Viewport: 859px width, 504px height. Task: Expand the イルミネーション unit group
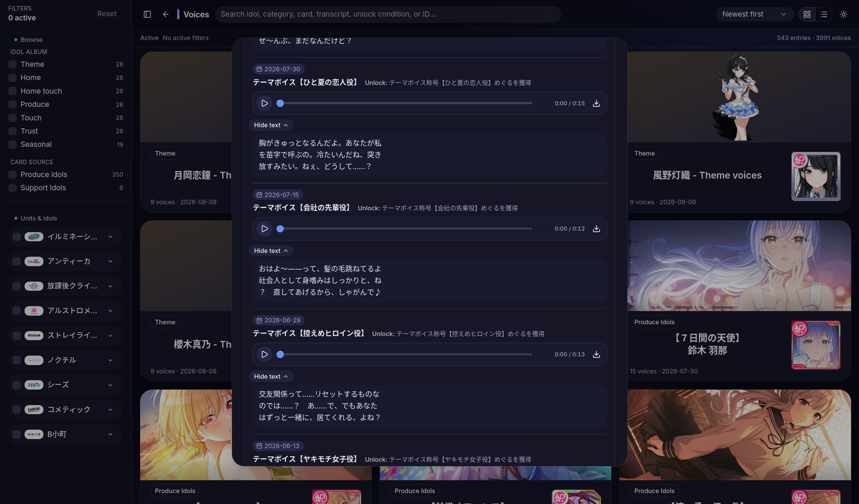tap(110, 237)
